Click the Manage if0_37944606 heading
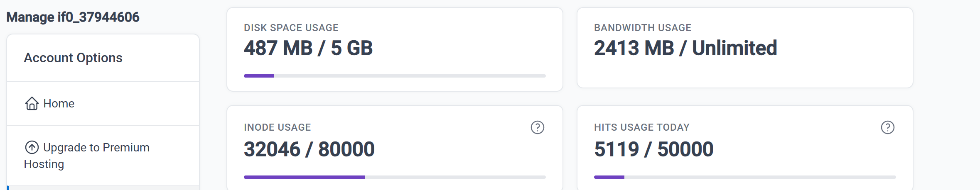This screenshot has height=190, width=980. (x=73, y=17)
